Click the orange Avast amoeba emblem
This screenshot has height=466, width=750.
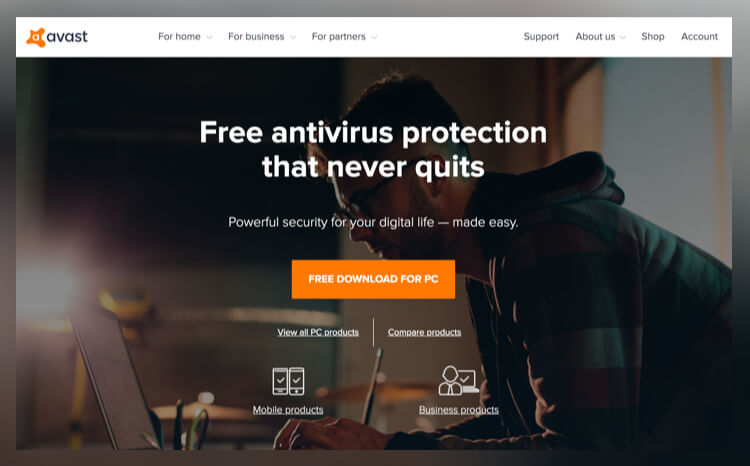coord(35,37)
